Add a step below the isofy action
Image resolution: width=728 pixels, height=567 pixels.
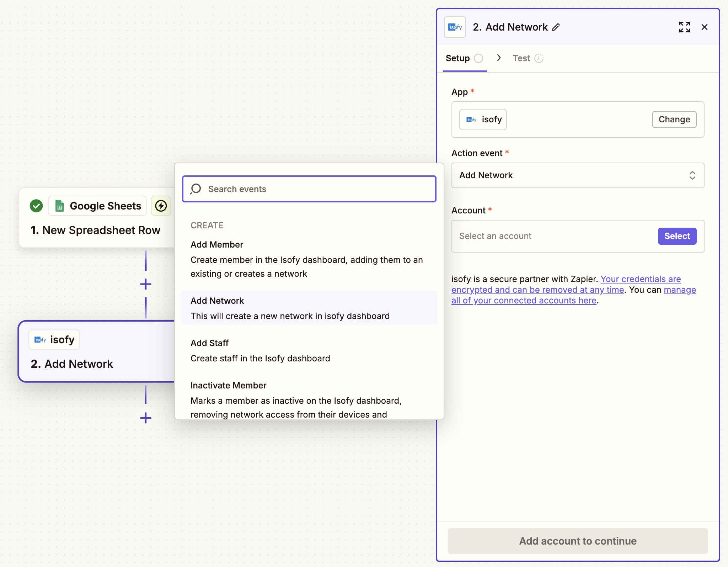tap(145, 418)
